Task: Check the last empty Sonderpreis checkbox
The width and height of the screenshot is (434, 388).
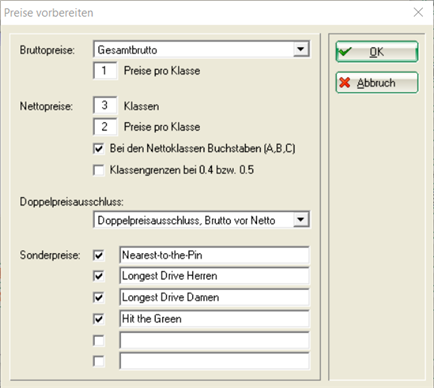Action: tap(99, 361)
